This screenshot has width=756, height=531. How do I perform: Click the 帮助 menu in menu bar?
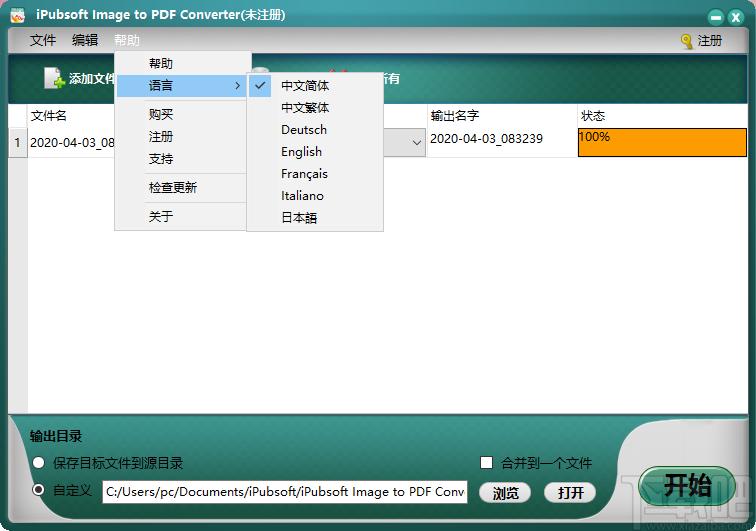[127, 40]
